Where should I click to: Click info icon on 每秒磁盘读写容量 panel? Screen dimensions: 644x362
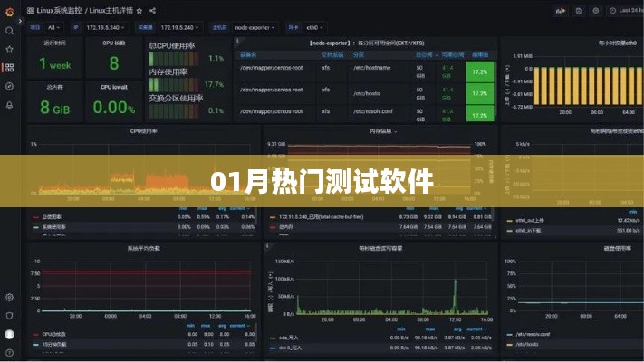click(x=267, y=246)
